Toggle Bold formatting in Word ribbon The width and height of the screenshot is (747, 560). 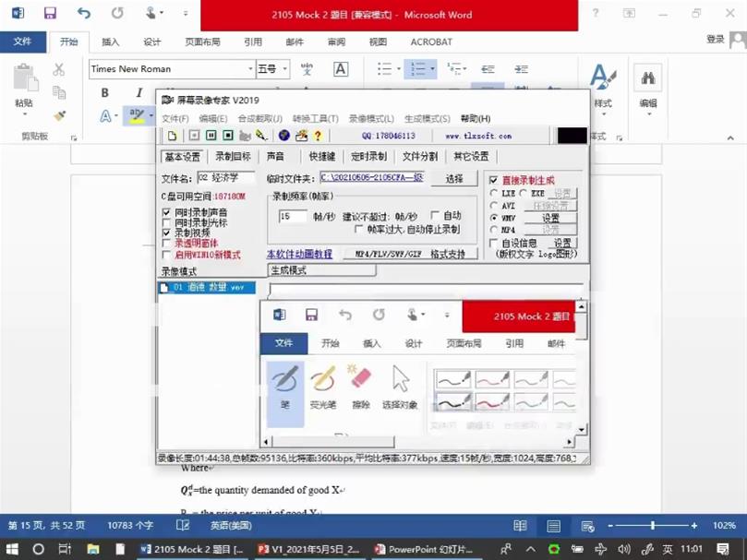click(105, 93)
